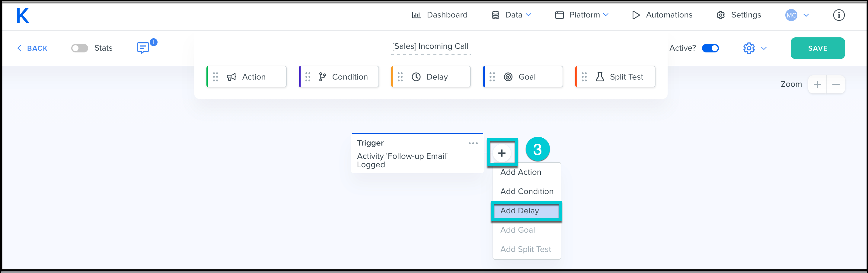Zoom out the canvas with minus
The height and width of the screenshot is (273, 868).
[836, 84]
